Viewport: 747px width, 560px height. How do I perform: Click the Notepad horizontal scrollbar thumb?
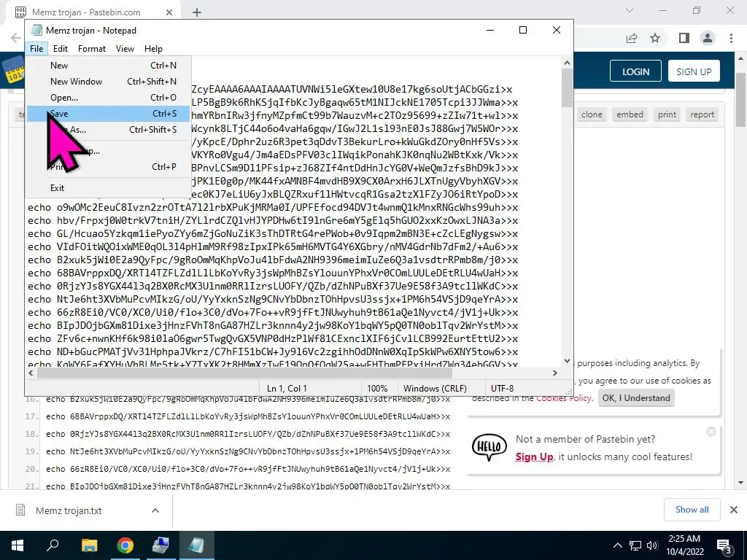pyautogui.click(x=244, y=373)
